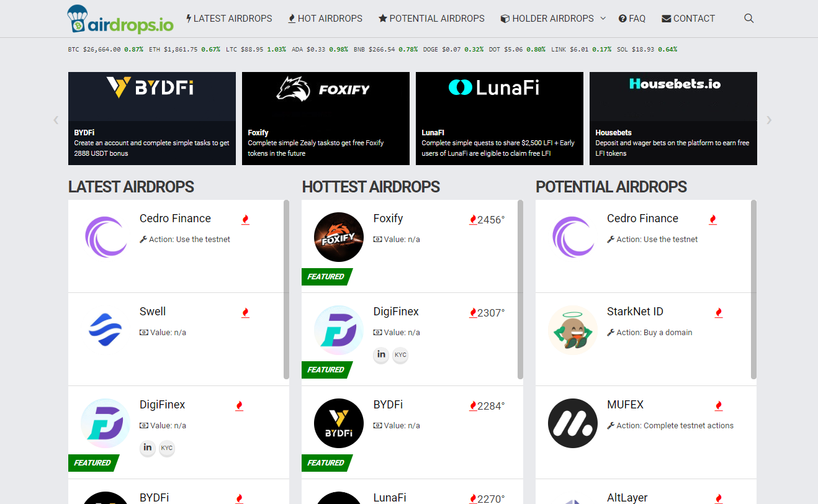Open the Foxify banner card
Image resolution: width=818 pixels, height=504 pixels.
coord(326,119)
